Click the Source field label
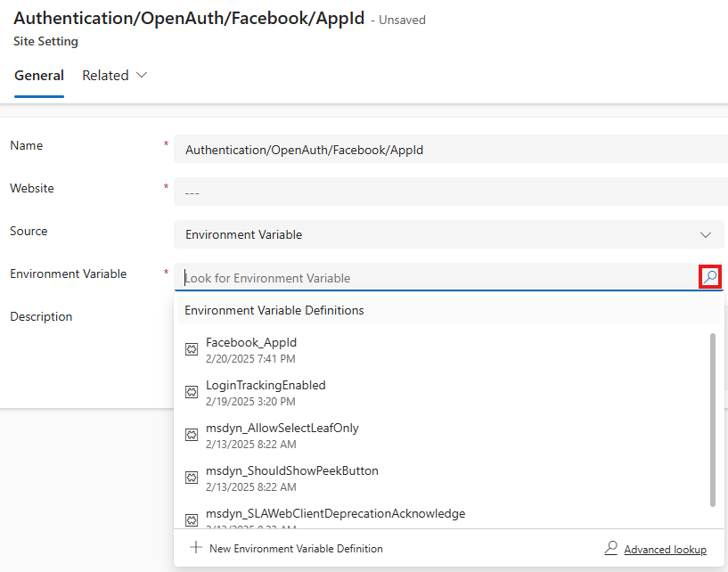 click(x=29, y=231)
